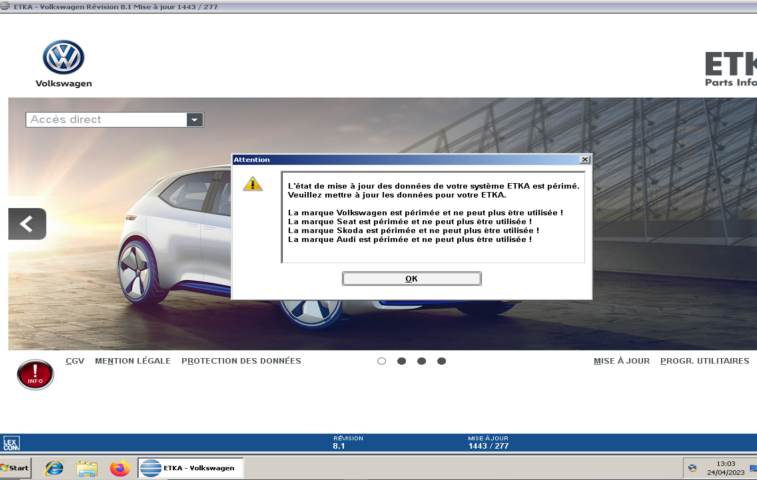This screenshot has width=757, height=480.
Task: Click 'La marque Seat est périmée' line
Action: point(409,222)
